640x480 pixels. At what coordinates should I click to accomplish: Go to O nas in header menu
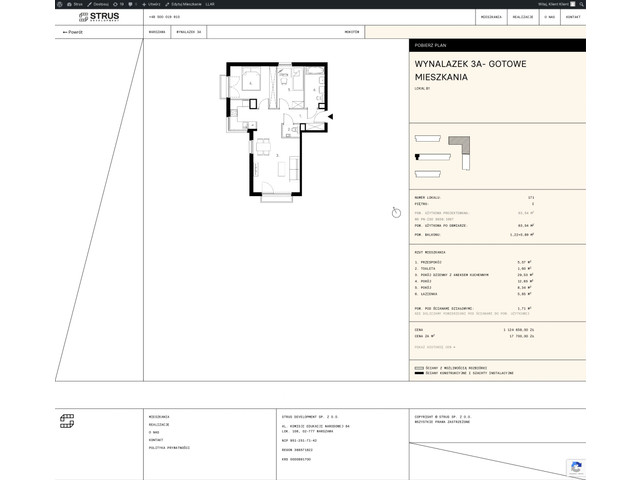click(x=549, y=17)
